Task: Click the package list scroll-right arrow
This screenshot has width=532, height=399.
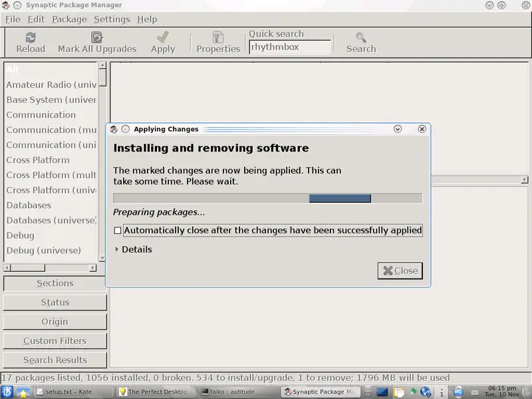Action: click(525, 180)
